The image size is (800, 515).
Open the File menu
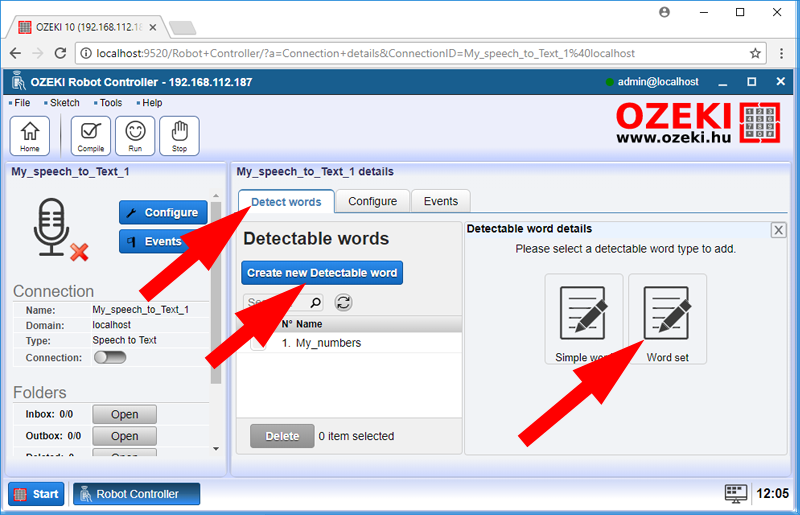[22, 103]
